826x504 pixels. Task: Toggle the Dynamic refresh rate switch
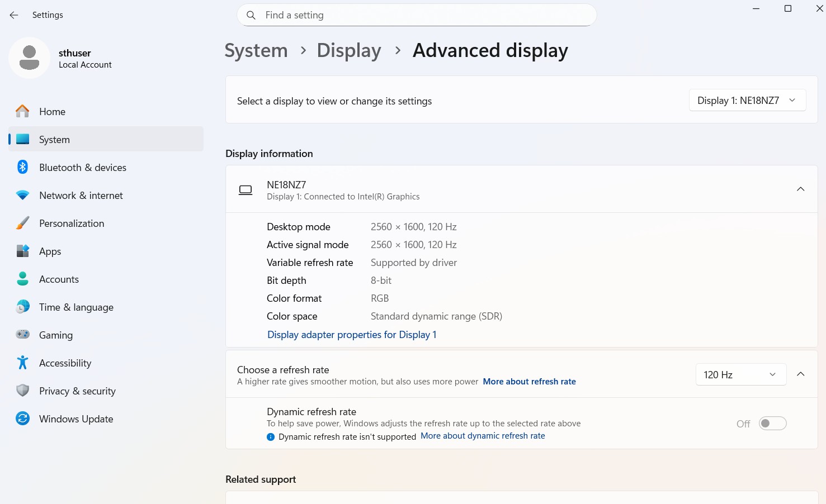pos(772,424)
